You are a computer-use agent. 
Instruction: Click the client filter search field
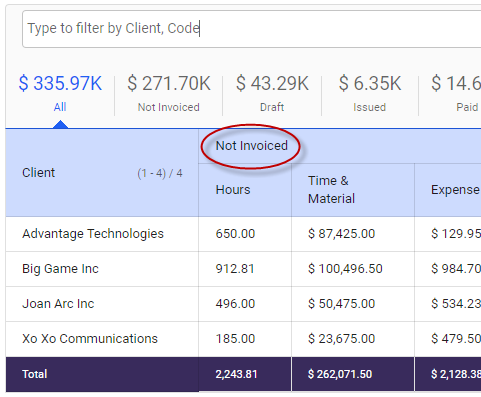pyautogui.click(x=252, y=29)
